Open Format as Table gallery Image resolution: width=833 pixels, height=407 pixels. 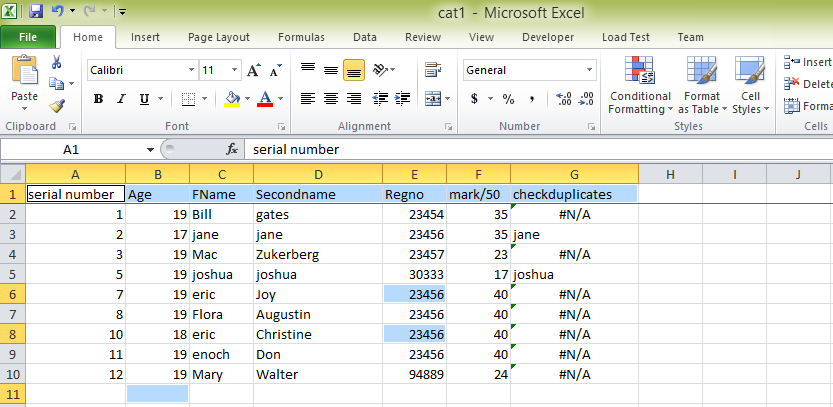tap(702, 86)
